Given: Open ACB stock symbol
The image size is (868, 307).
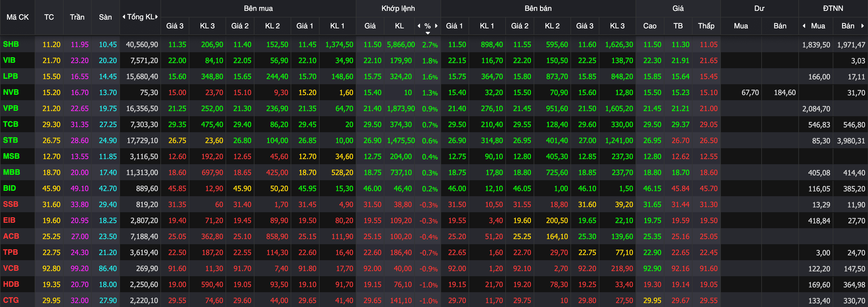Looking at the screenshot, I should (x=11, y=236).
